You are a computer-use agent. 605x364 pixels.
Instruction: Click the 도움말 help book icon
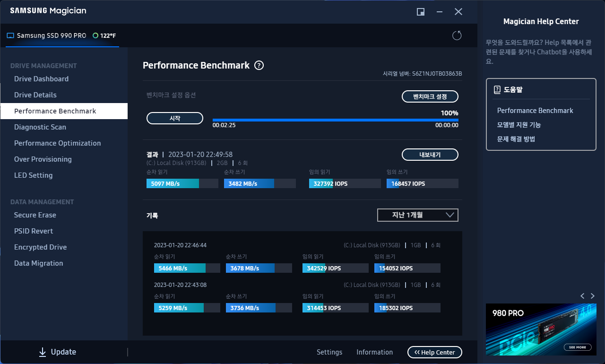497,89
